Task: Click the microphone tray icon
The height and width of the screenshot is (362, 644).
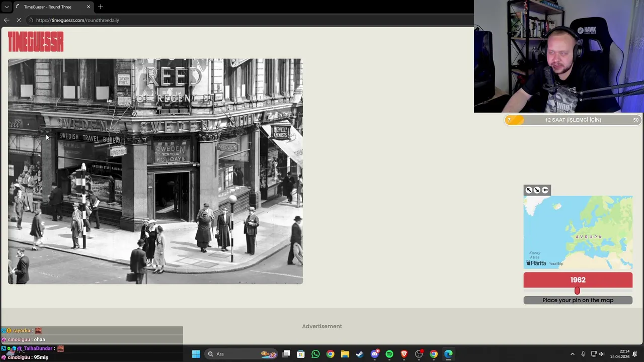Action: (x=583, y=354)
